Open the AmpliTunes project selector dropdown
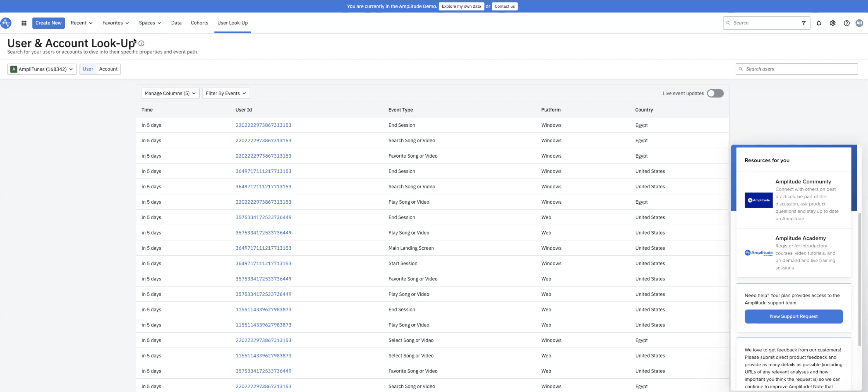 (x=42, y=69)
